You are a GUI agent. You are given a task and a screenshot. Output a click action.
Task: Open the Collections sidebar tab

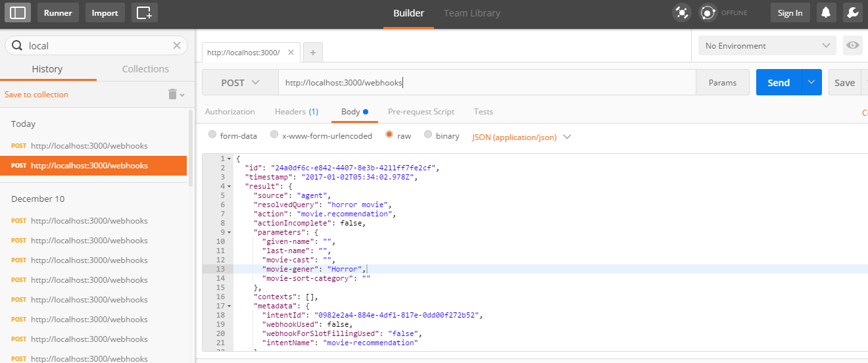(x=145, y=69)
